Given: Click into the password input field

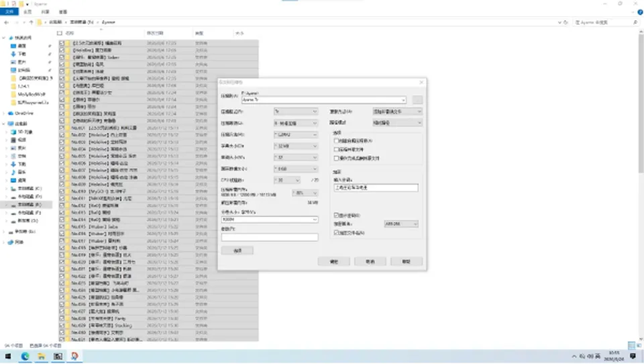Looking at the screenshot, I should pyautogui.click(x=376, y=187).
